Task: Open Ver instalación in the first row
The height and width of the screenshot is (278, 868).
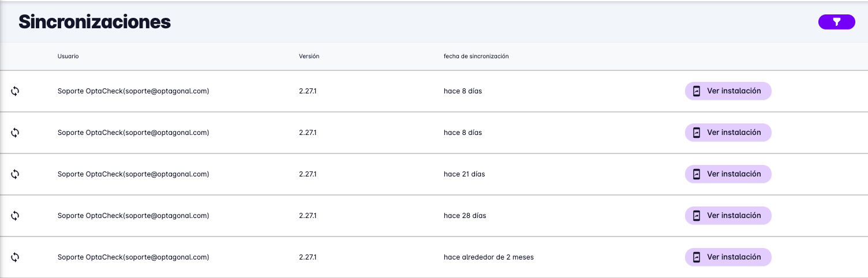Action: pyautogui.click(x=728, y=91)
